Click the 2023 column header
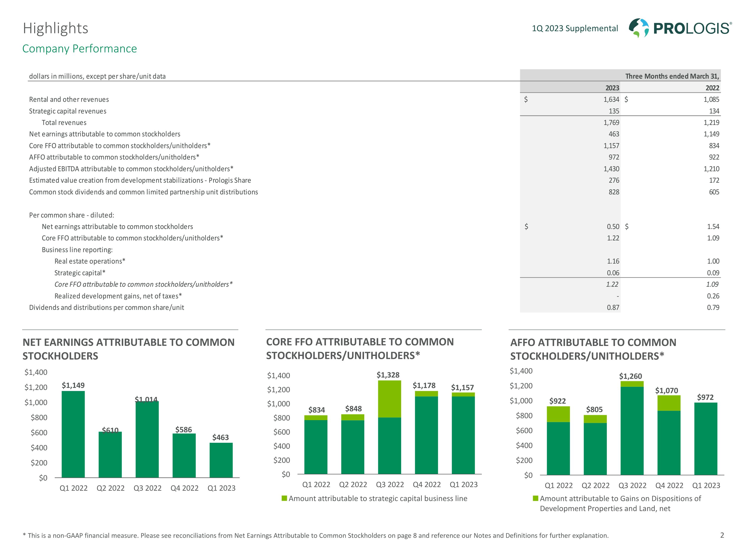Screen dimensions: 747x560 coord(612,88)
